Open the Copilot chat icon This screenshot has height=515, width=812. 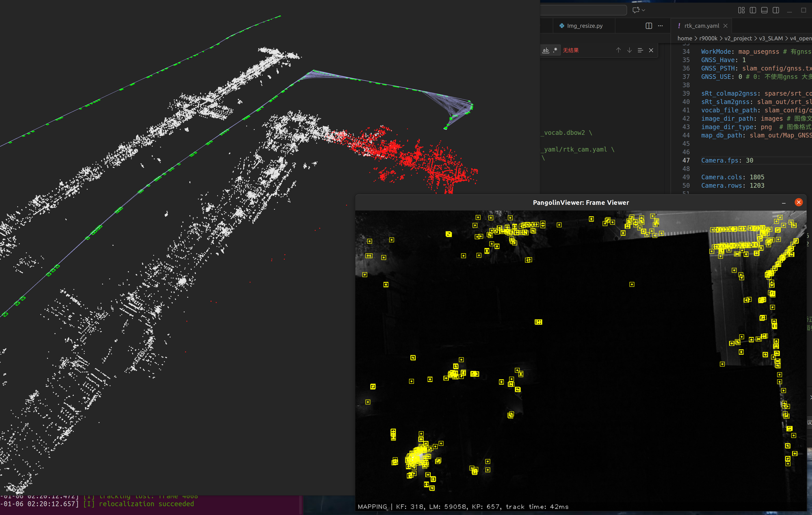[x=636, y=10]
